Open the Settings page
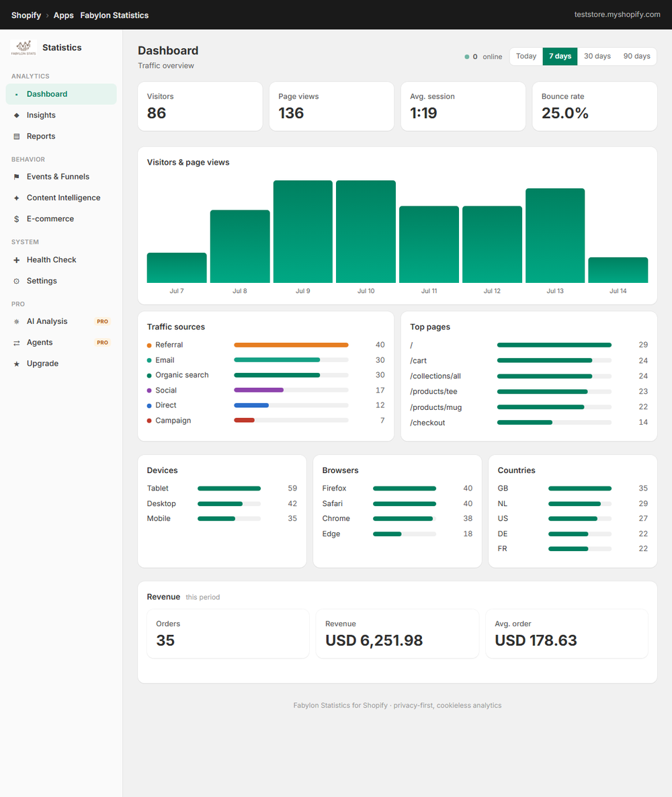This screenshot has height=797, width=672. click(61, 281)
